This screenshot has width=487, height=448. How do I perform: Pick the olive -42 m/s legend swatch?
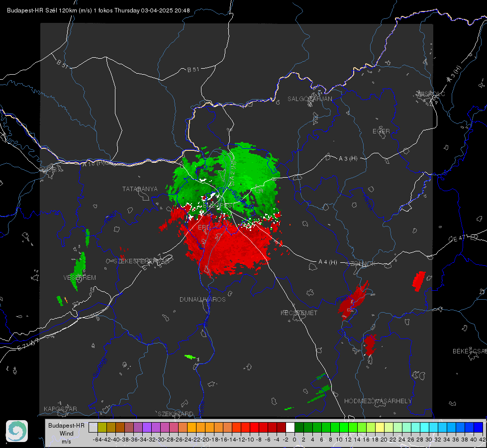click(x=102, y=427)
